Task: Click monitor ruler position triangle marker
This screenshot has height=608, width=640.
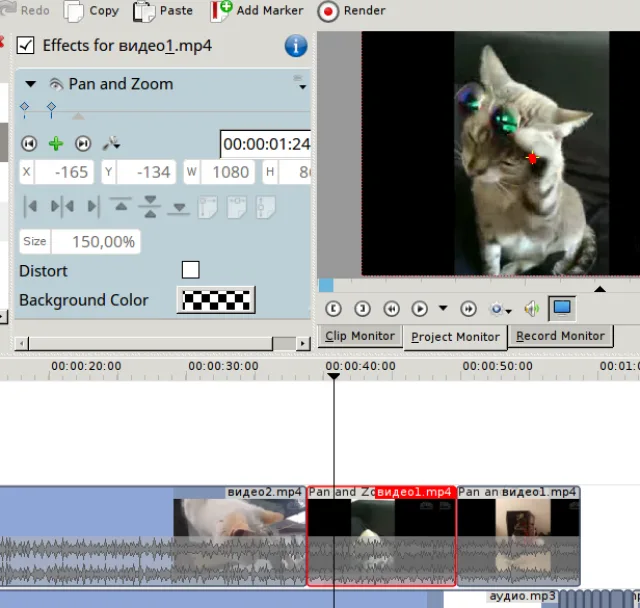Action: [600, 289]
